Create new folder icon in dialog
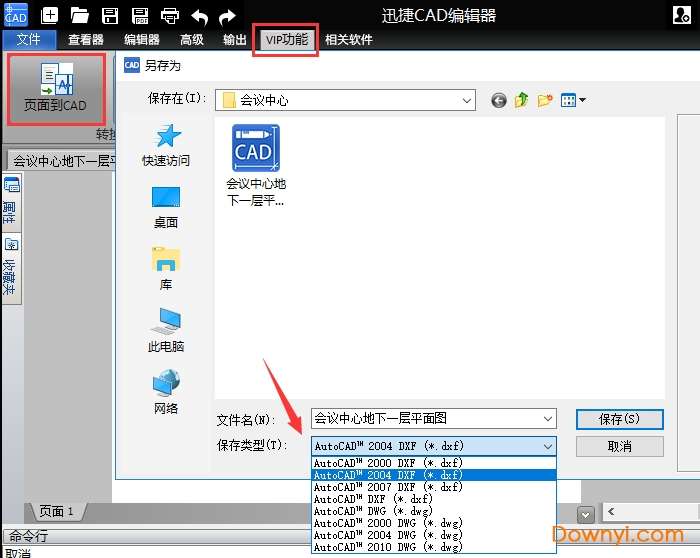Screen dimensions: 700x558 tap(545, 100)
